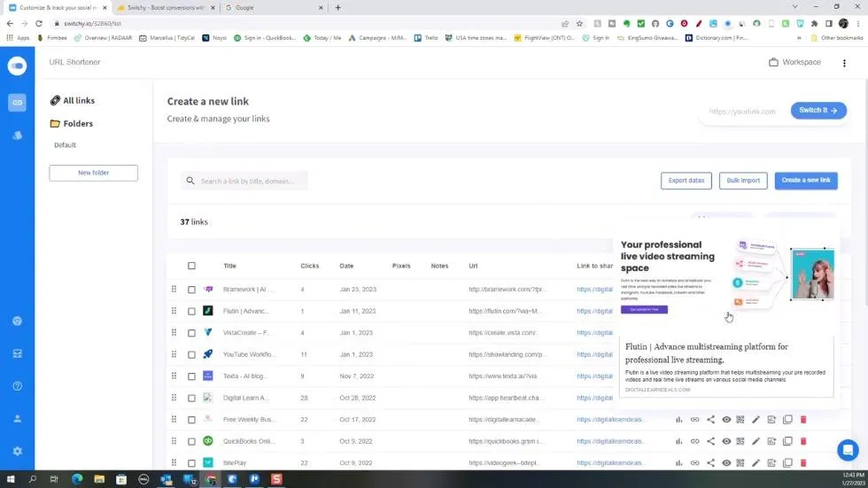This screenshot has width=868, height=488.
Task: Open QR code for Free Weekly Bus row
Action: [740, 420]
